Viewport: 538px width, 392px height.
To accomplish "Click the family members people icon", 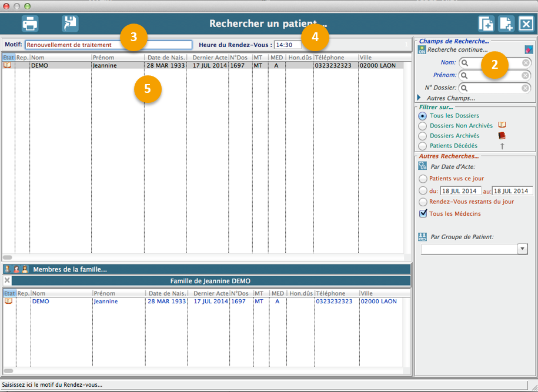I will [x=16, y=269].
